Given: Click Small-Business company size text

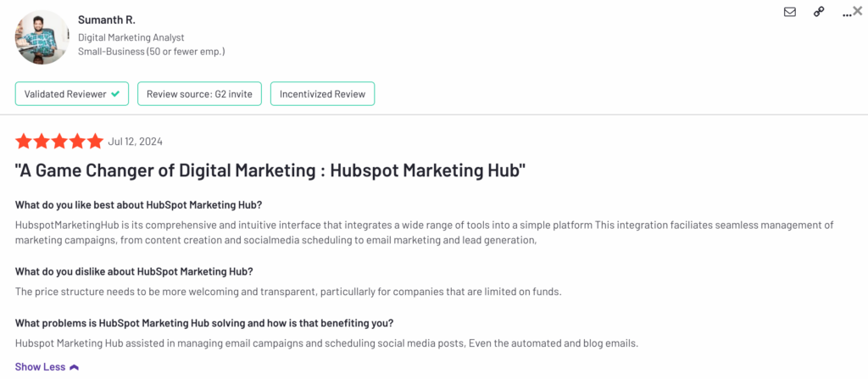Looking at the screenshot, I should click(151, 52).
